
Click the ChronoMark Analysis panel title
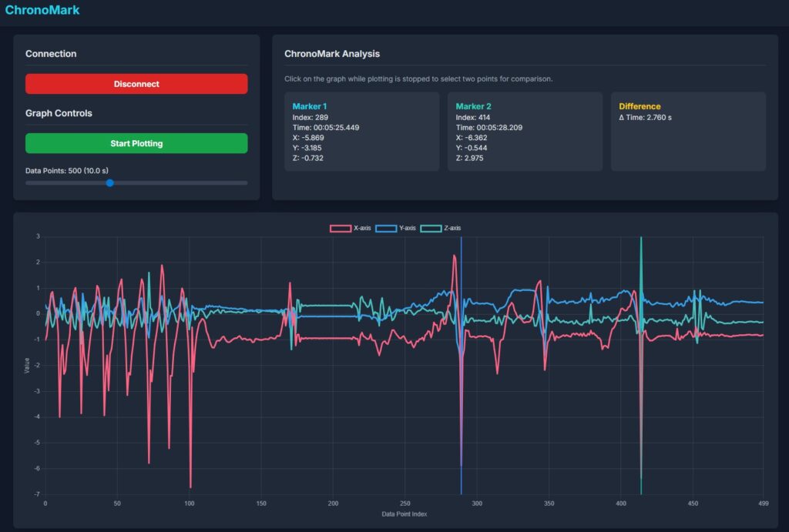tap(332, 54)
